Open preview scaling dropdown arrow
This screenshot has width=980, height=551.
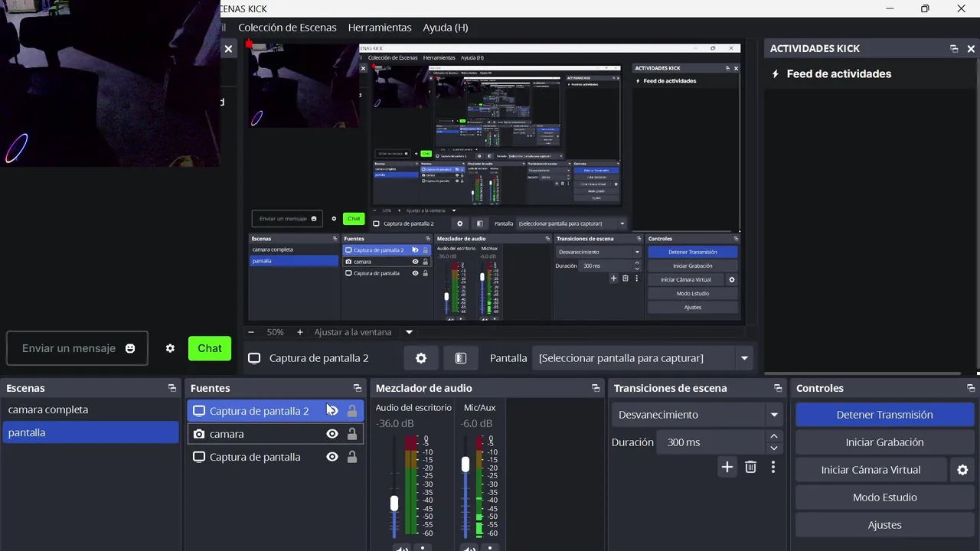409,332
